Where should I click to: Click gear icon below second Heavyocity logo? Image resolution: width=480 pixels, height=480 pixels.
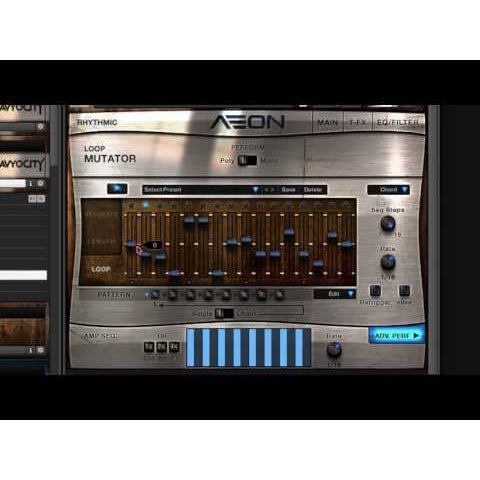(x=40, y=183)
